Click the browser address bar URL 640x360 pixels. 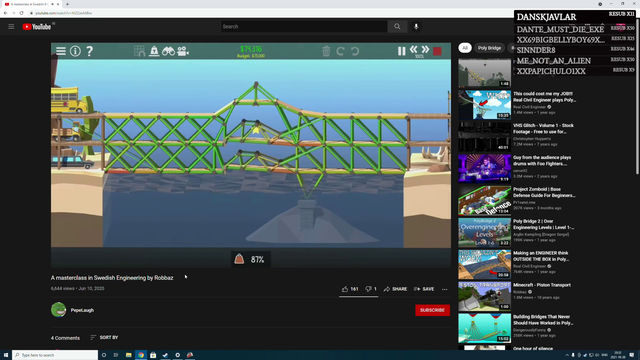(63, 13)
